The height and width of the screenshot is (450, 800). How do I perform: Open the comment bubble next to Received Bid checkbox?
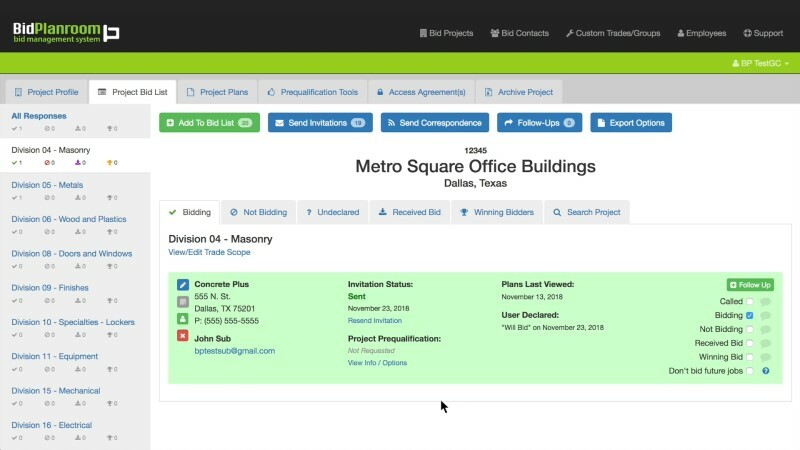[765, 343]
